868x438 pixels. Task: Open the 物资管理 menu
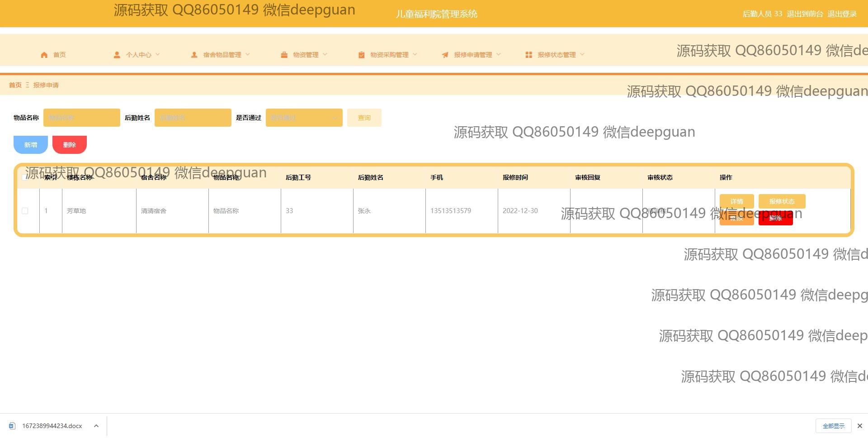[306, 55]
